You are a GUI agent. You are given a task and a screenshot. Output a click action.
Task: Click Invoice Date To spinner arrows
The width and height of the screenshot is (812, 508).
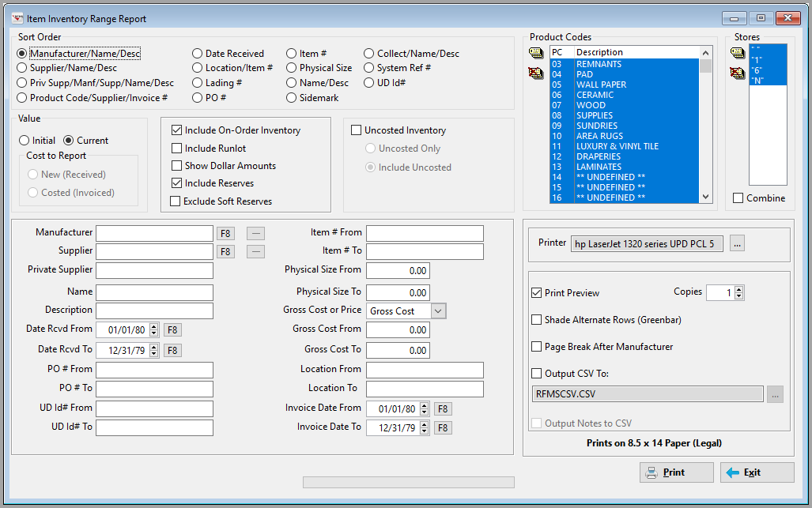pyautogui.click(x=424, y=428)
